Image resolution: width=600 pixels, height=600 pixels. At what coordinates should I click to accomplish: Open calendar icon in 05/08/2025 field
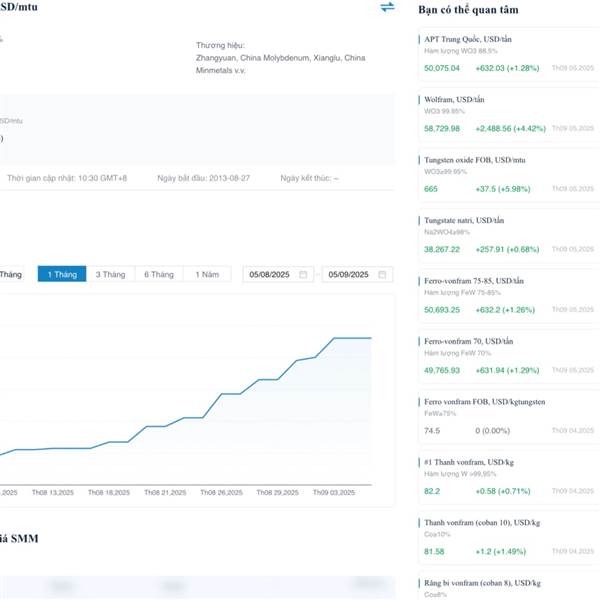pyautogui.click(x=303, y=274)
